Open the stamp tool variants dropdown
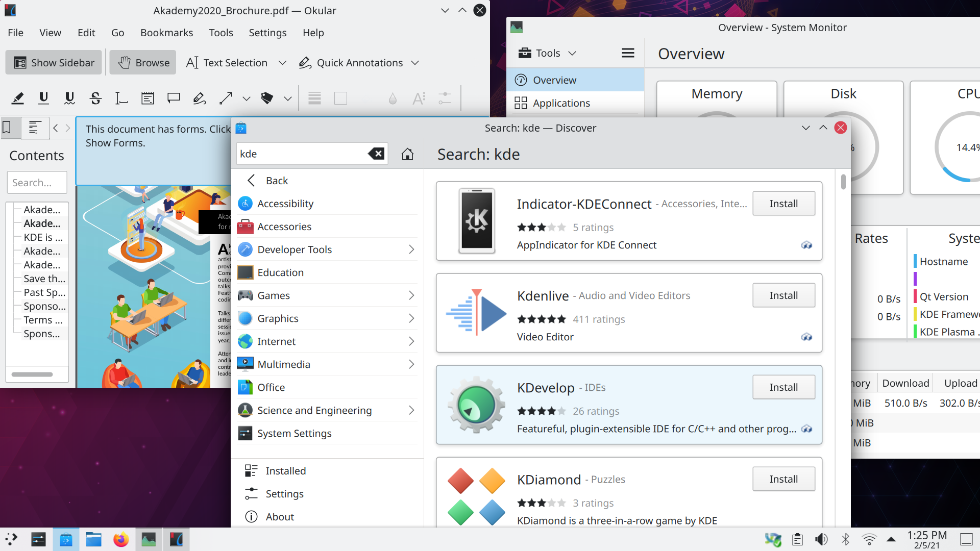The image size is (980, 551). click(x=288, y=98)
